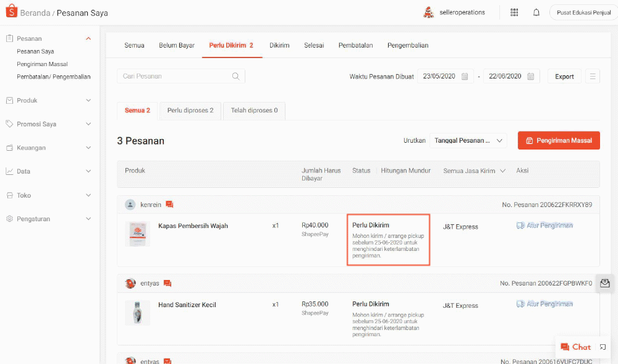Switch to the Belum Bayar tab

pyautogui.click(x=177, y=45)
